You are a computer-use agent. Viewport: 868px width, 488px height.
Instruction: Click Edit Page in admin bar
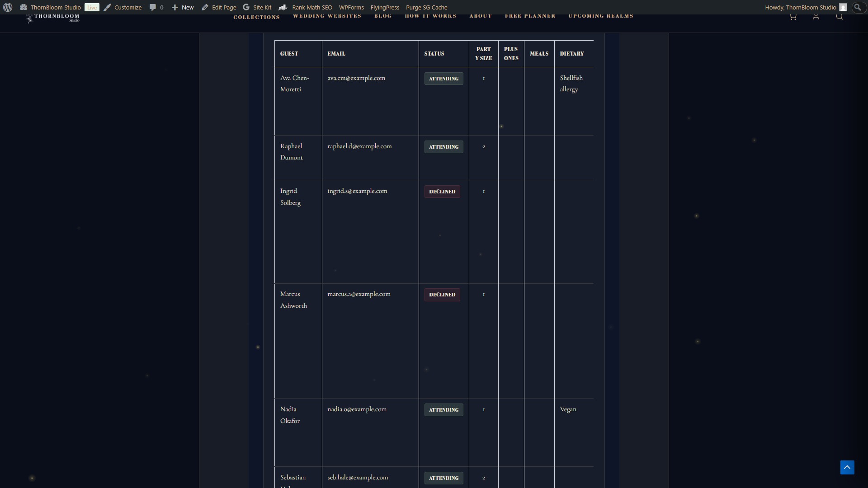(219, 7)
